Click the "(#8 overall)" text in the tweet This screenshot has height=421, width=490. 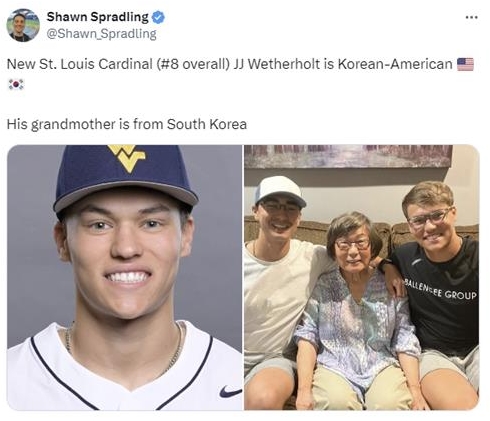pyautogui.click(x=193, y=64)
